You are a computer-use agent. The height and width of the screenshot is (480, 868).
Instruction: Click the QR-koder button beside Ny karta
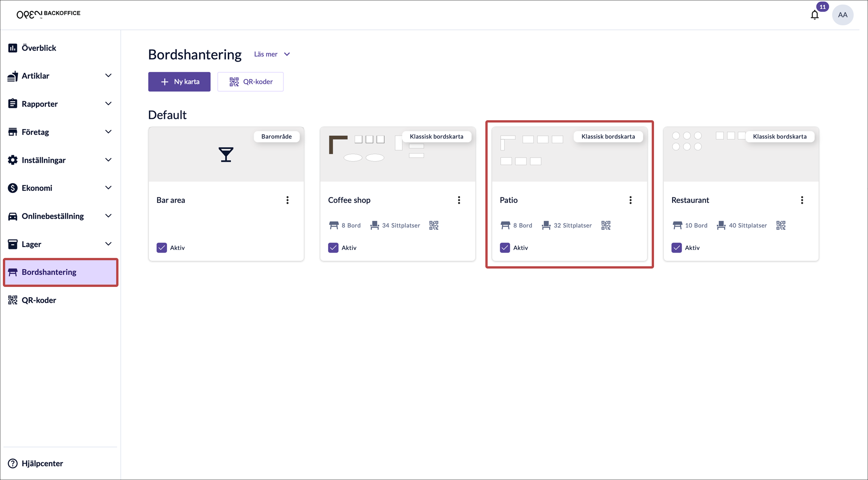click(250, 81)
